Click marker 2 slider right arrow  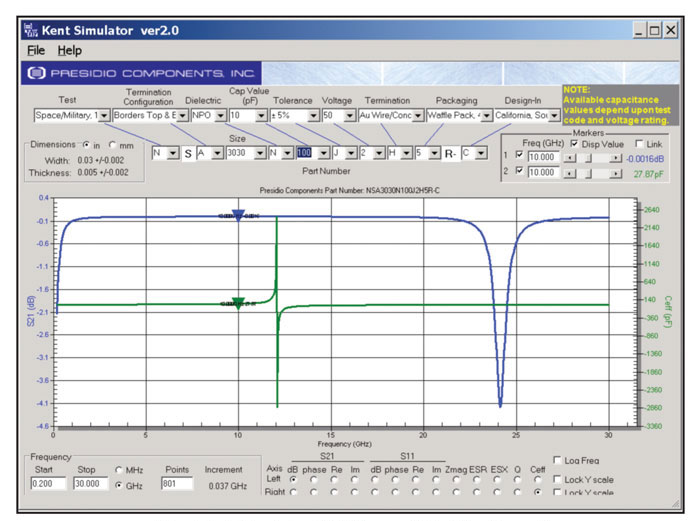point(616,174)
